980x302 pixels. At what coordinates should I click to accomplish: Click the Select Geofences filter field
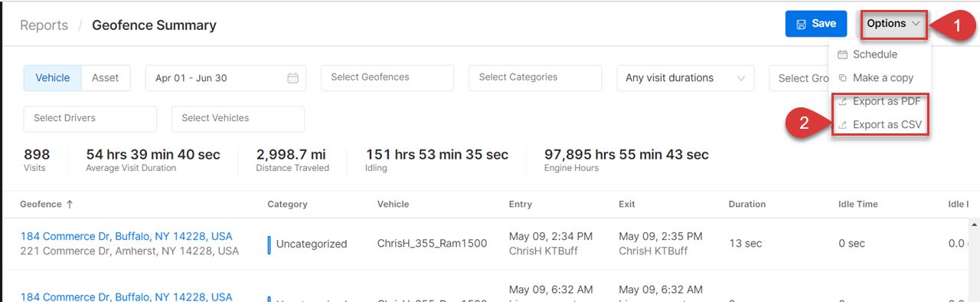pyautogui.click(x=387, y=78)
